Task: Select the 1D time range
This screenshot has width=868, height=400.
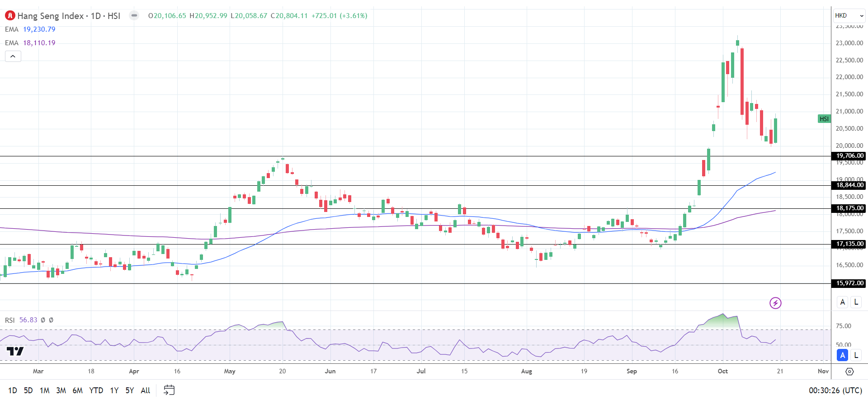Action: click(x=13, y=390)
